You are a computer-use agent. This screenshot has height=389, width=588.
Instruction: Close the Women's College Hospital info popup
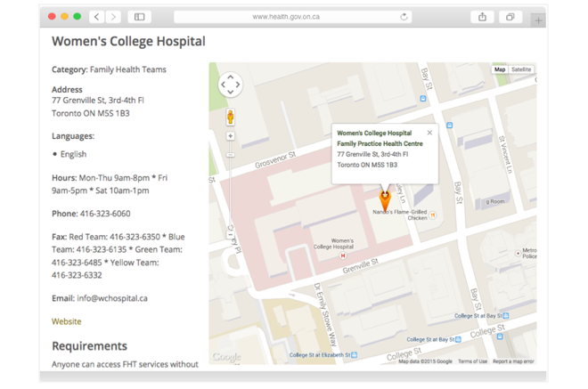coord(429,133)
